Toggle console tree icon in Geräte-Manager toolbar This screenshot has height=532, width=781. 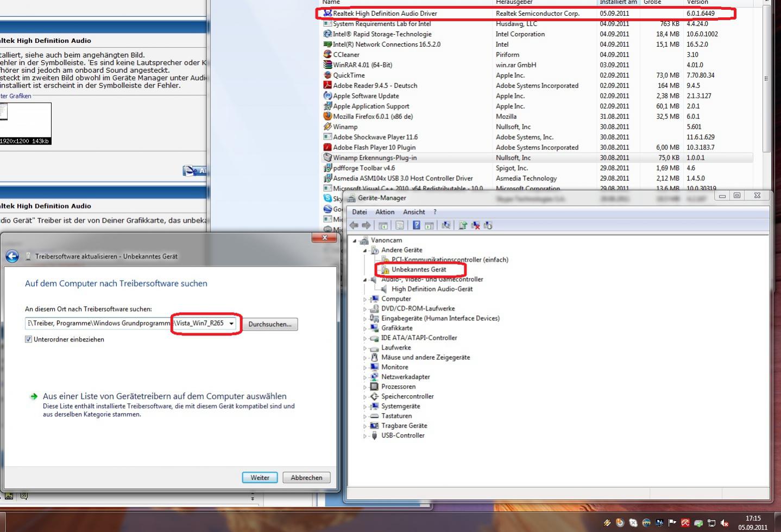tap(383, 225)
